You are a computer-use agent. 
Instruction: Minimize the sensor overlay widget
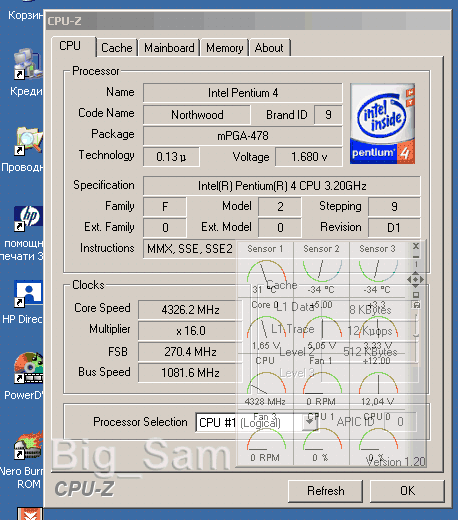(416, 256)
